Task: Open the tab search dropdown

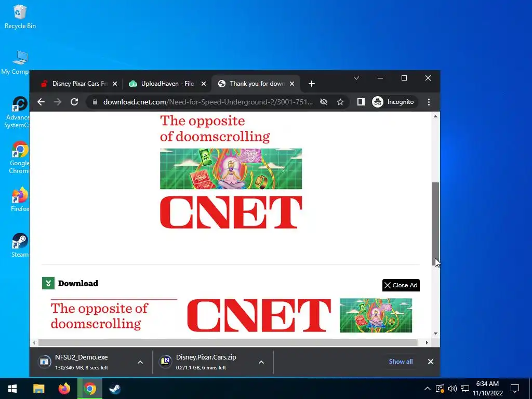Action: point(356,78)
